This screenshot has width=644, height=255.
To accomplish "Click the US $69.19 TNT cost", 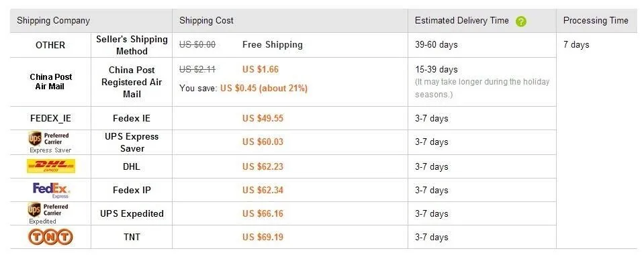I will click(263, 238).
